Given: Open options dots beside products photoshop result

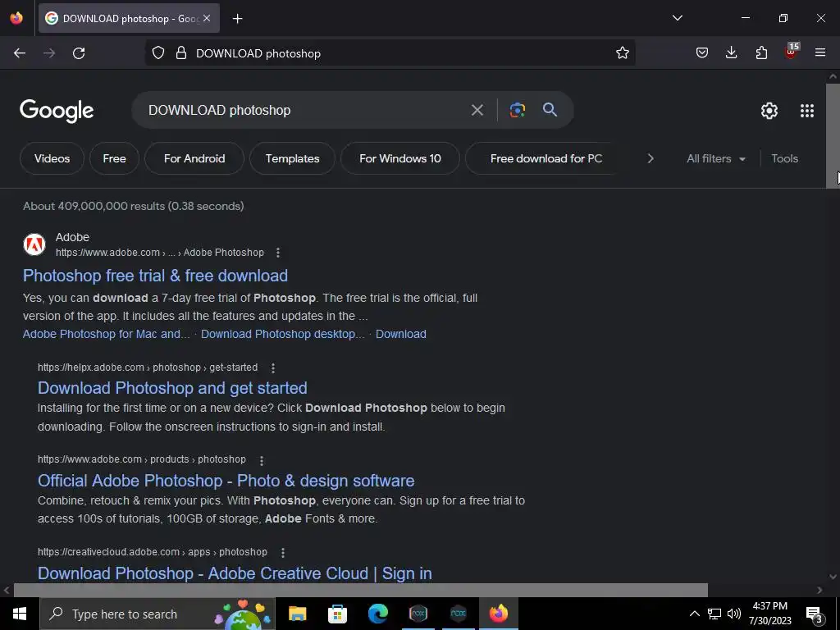Looking at the screenshot, I should coord(262,461).
